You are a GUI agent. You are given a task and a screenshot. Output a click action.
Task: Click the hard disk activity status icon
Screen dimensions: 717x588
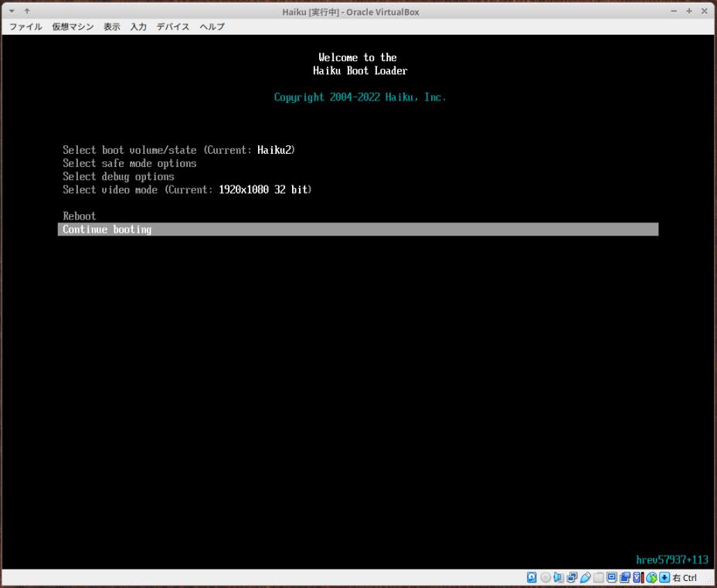[532, 577]
